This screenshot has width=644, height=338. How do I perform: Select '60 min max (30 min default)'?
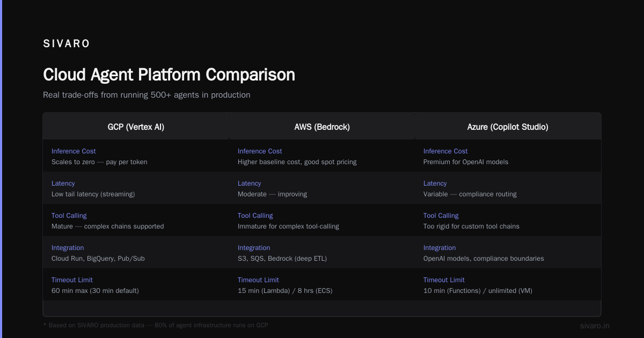pyautogui.click(x=95, y=291)
